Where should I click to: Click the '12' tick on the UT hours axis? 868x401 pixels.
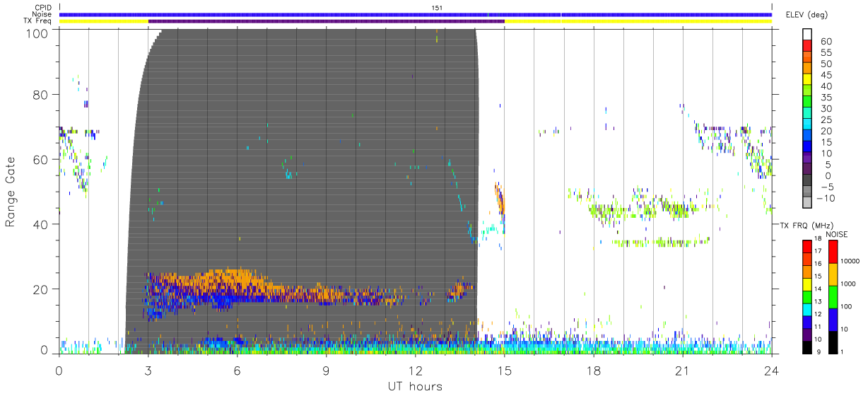pyautogui.click(x=416, y=371)
